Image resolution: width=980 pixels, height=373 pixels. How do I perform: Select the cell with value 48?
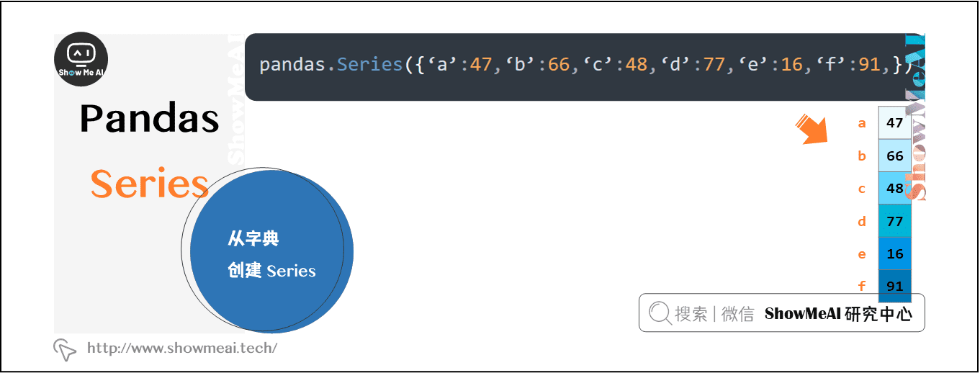click(894, 188)
